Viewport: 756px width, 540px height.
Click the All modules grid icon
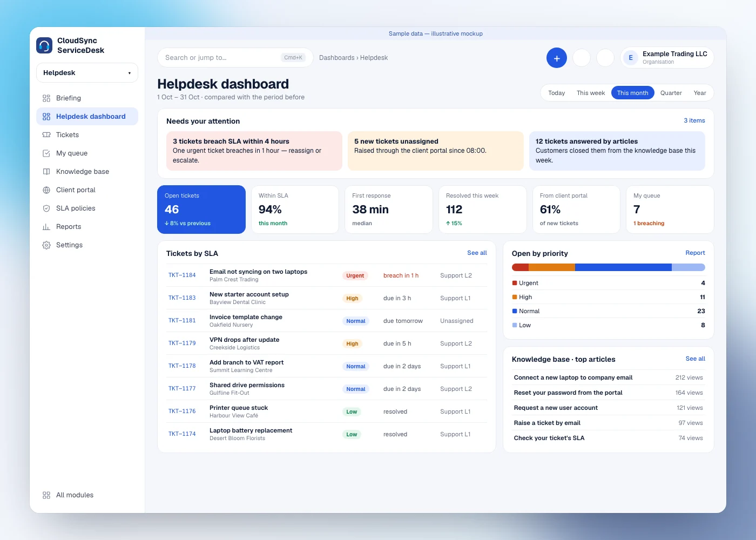point(46,495)
